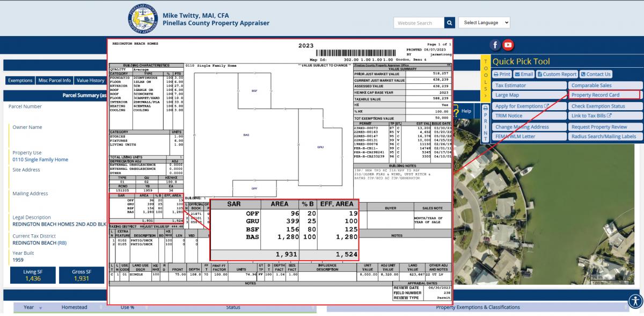Open the YouTube channel icon
The image size is (644, 316).
pyautogui.click(x=508, y=46)
